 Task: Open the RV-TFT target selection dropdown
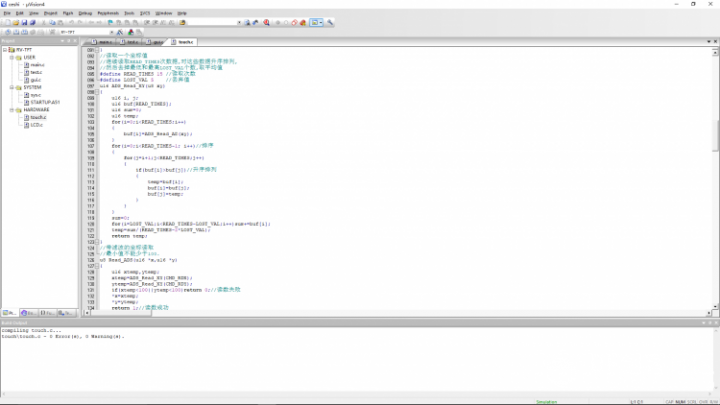[x=112, y=32]
